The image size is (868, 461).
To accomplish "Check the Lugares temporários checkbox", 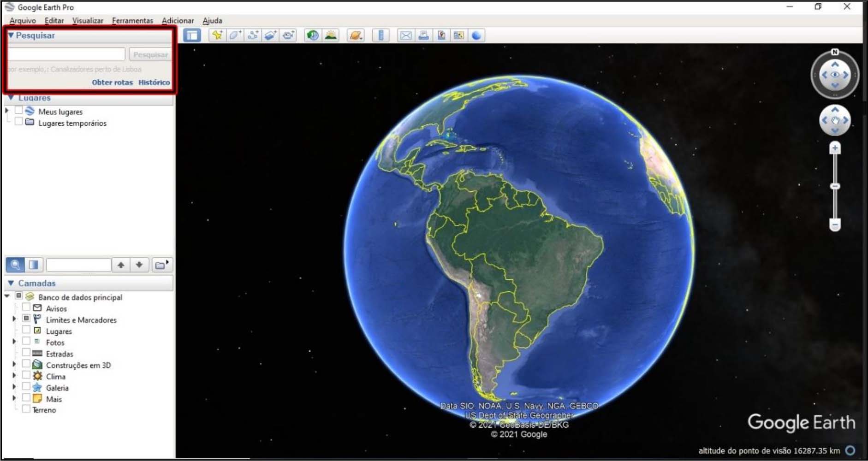I will [x=18, y=122].
